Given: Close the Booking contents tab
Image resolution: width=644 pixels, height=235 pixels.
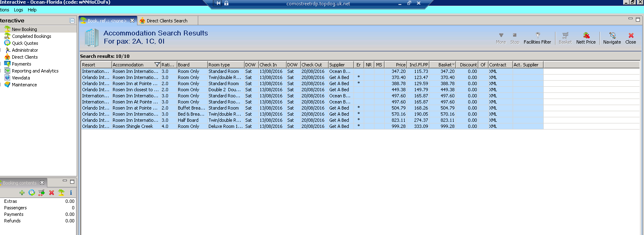Looking at the screenshot, I should [x=42, y=182].
